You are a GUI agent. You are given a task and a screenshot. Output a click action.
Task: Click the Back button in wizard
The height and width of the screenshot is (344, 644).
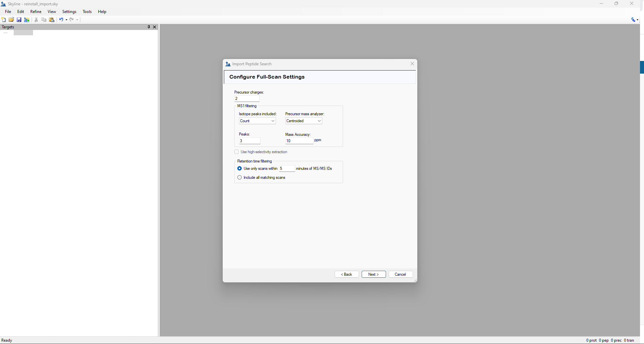347,274
